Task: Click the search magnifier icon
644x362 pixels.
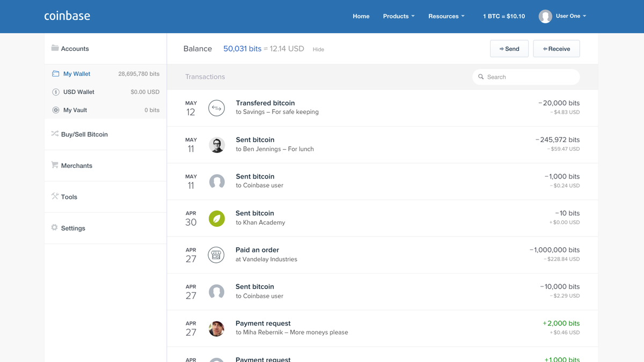Action: point(481,77)
